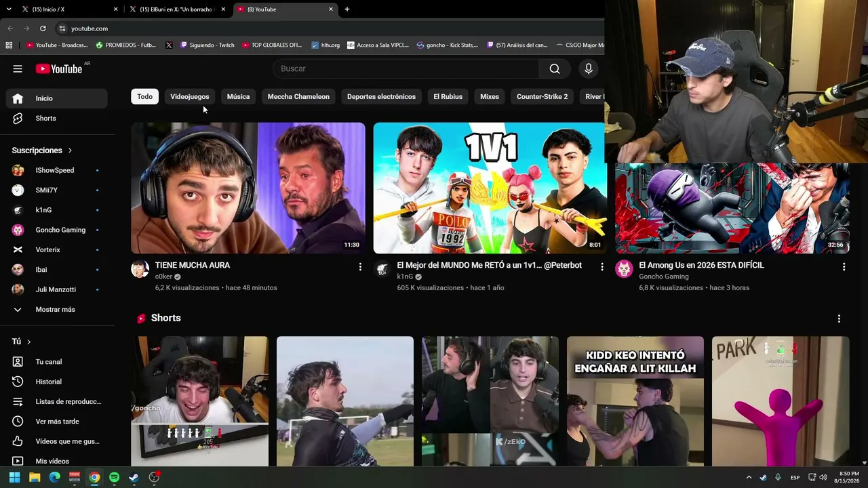This screenshot has width=868, height=488.
Task: Open Inicio in the sidebar
Action: [x=57, y=98]
